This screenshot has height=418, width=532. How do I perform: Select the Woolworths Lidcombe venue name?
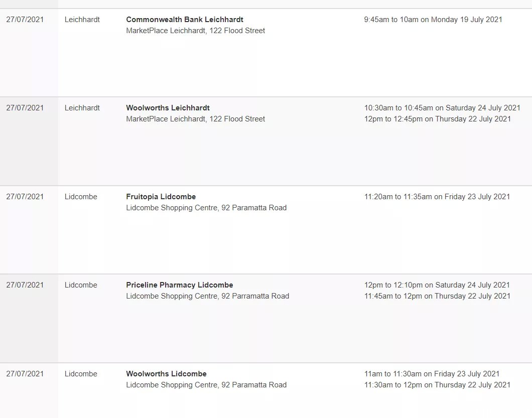(166, 374)
